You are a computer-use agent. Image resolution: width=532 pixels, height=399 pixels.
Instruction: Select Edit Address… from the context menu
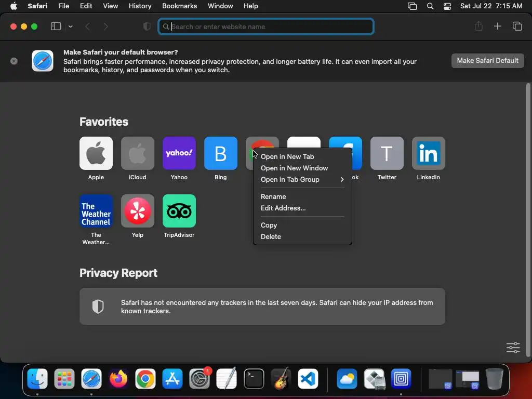(302, 208)
